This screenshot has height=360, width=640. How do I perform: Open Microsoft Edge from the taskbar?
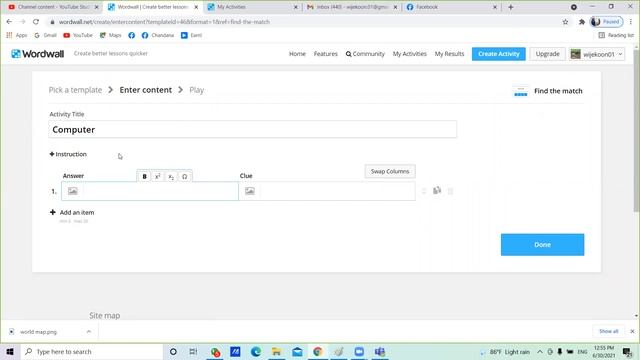[256, 351]
